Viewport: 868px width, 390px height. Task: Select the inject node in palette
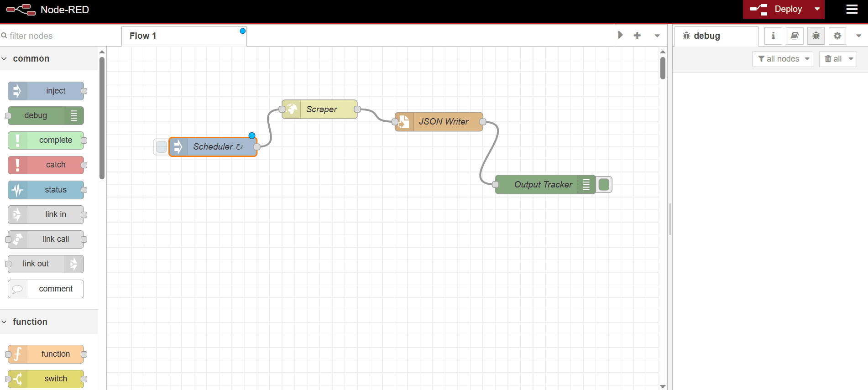tap(46, 91)
